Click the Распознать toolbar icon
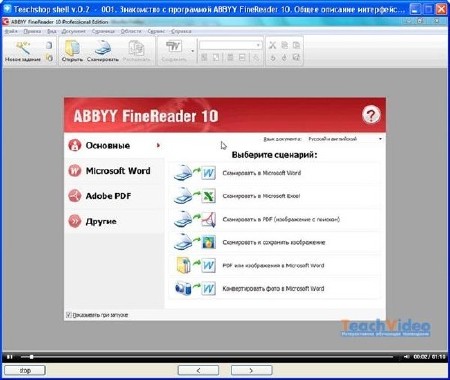The width and height of the screenshot is (450, 380). (136, 48)
